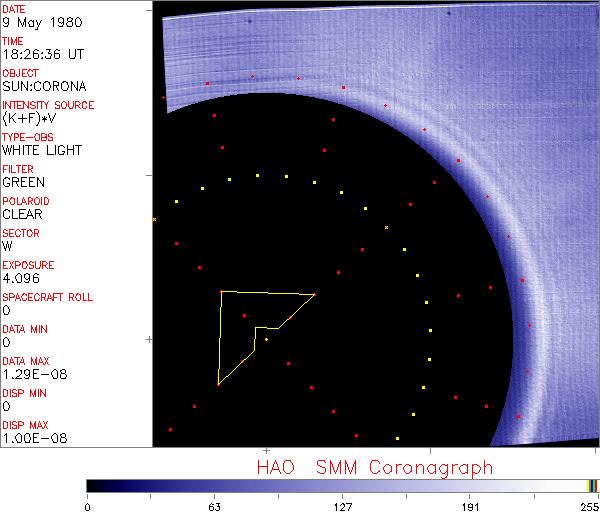This screenshot has height=512, width=600.
Task: Click the CLEAR polaroid value
Action: click(x=22, y=215)
